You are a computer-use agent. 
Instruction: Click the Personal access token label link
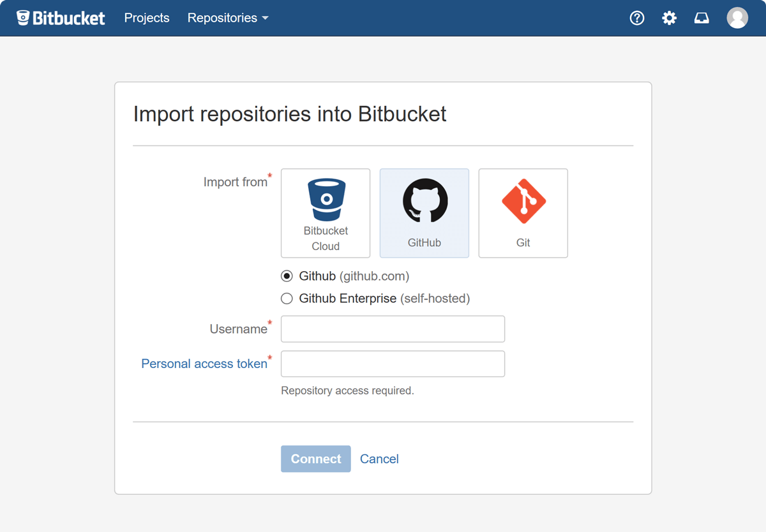click(x=204, y=364)
